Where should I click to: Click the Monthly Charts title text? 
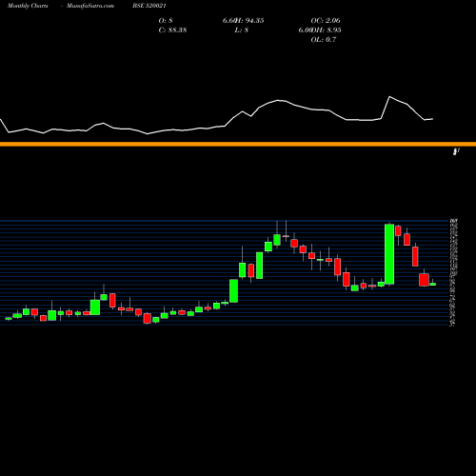pos(28,6)
